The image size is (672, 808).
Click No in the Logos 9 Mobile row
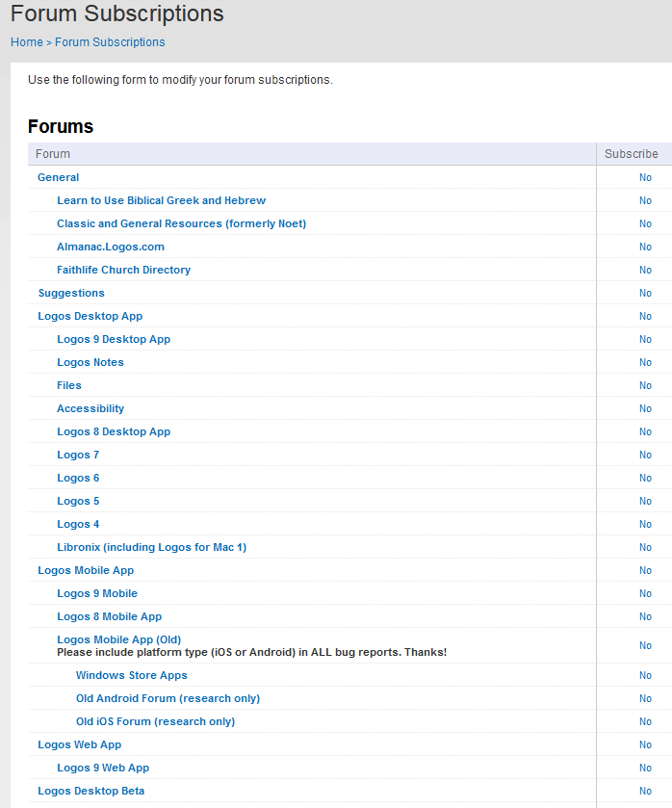click(645, 593)
